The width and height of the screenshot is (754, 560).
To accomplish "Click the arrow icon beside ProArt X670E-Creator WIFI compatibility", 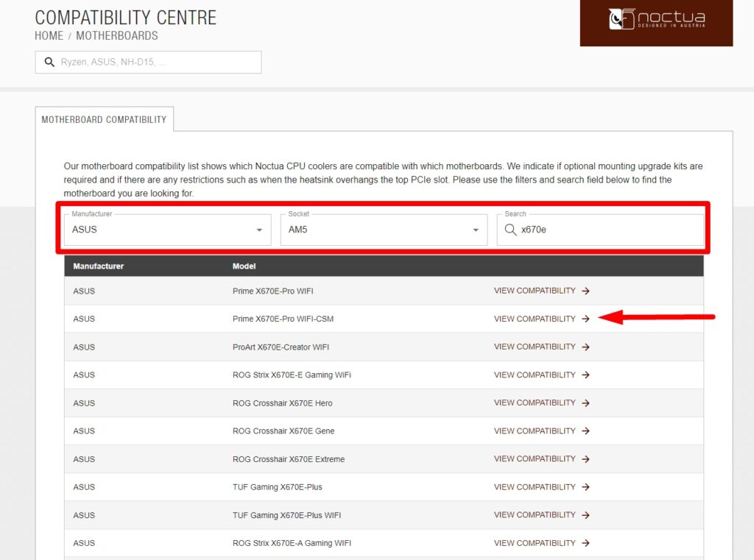I will 585,347.
